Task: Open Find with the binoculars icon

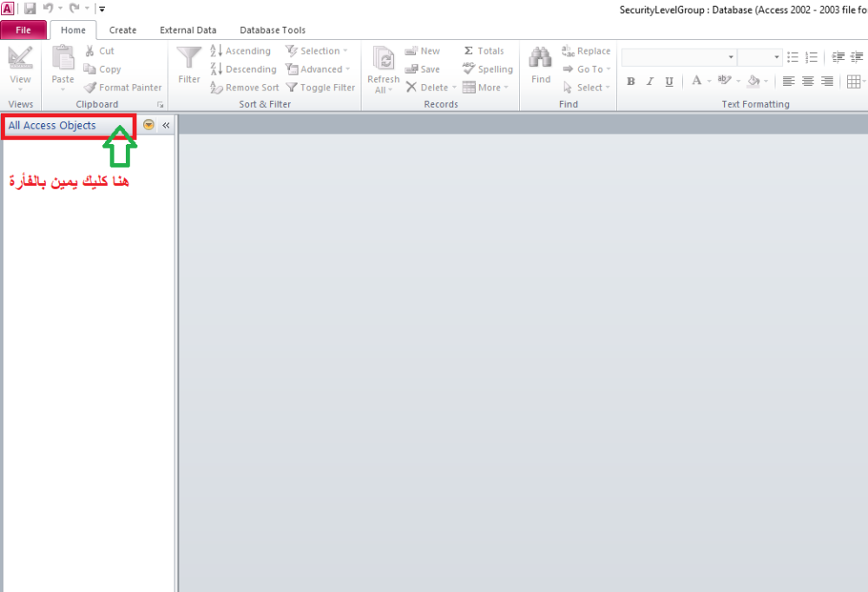Action: [540, 57]
